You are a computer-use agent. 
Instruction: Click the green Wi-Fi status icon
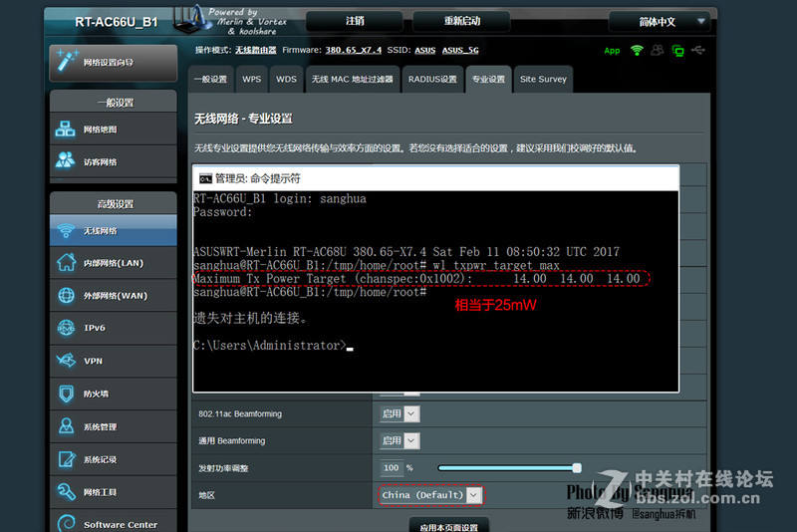pyautogui.click(x=637, y=50)
